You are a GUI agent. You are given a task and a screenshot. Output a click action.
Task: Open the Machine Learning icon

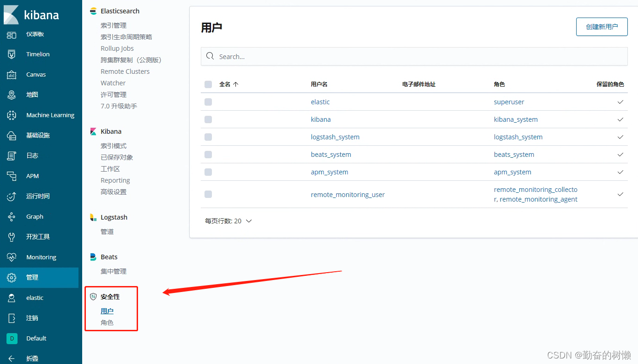[12, 115]
